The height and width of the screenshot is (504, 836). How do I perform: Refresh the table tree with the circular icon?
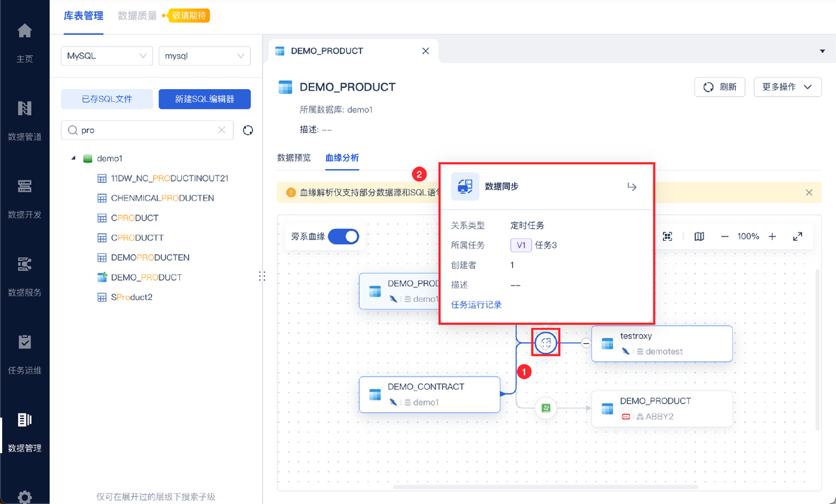[247, 130]
